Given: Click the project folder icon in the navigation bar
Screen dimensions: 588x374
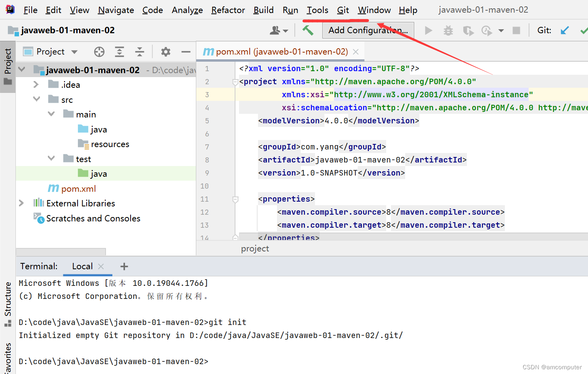Looking at the screenshot, I should coord(13,30).
